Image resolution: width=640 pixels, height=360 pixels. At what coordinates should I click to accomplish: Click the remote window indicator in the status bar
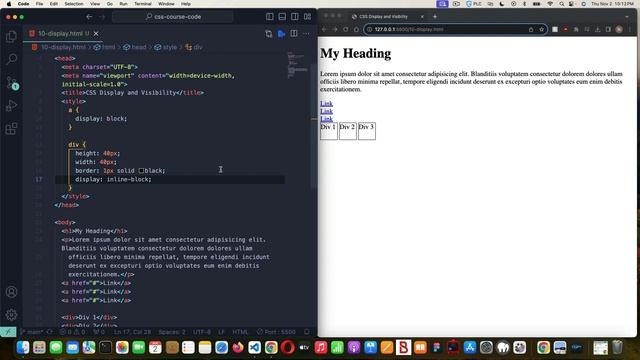tap(8, 332)
